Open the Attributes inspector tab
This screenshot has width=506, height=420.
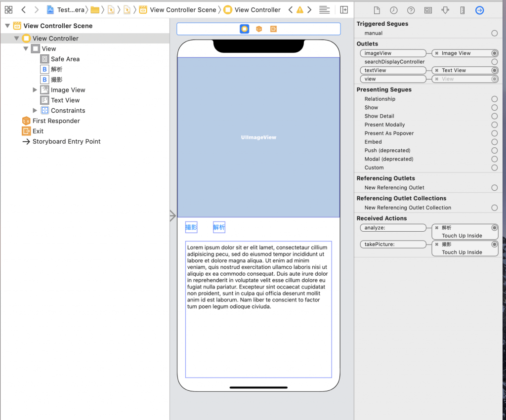point(445,10)
